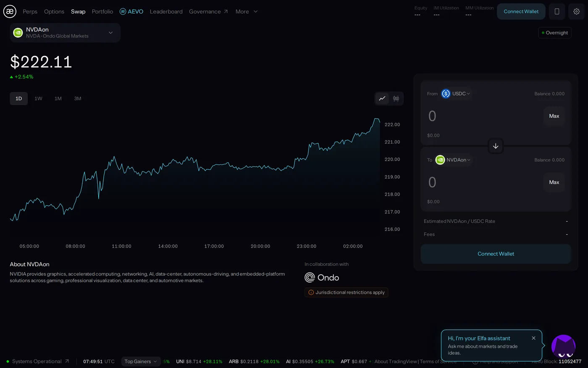Click the ARB ticker entry
The image size is (588, 368).
point(254,361)
